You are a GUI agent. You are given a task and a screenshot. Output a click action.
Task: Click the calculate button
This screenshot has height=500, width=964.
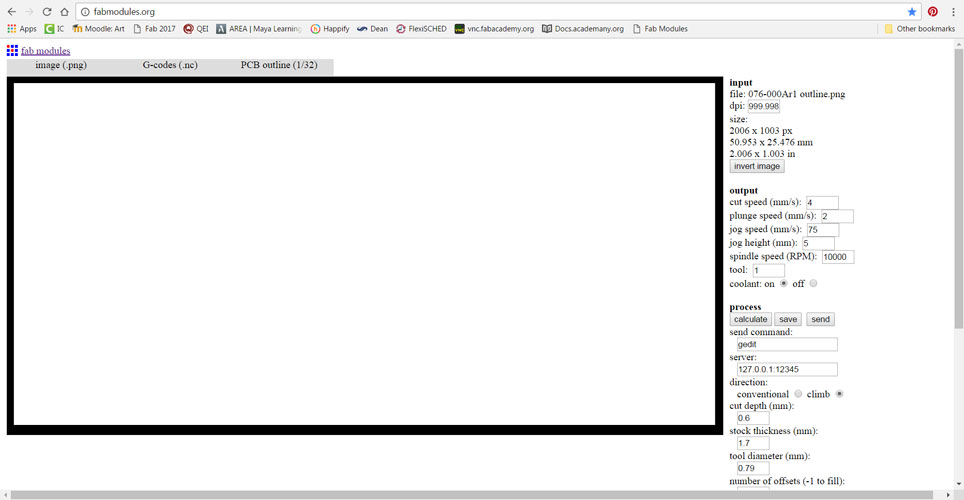coord(751,319)
